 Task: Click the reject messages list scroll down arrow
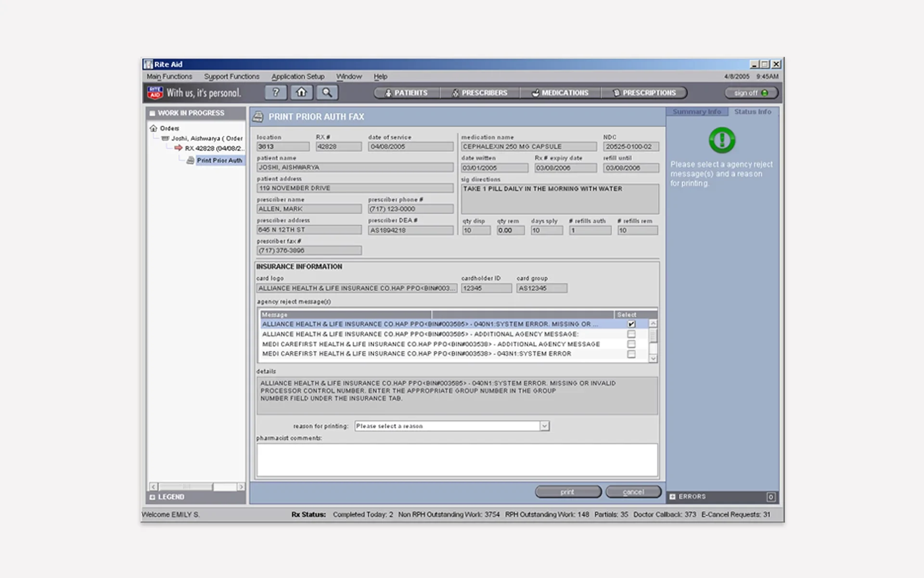coord(653,358)
